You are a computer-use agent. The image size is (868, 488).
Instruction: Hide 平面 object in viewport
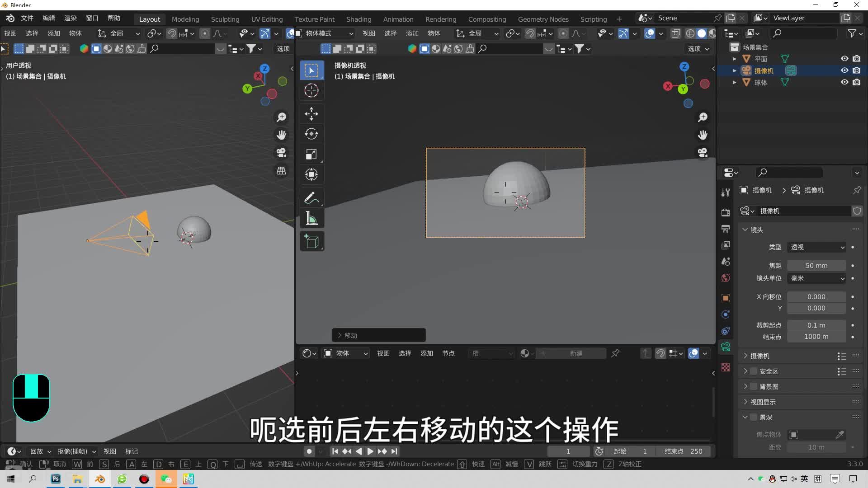point(844,59)
